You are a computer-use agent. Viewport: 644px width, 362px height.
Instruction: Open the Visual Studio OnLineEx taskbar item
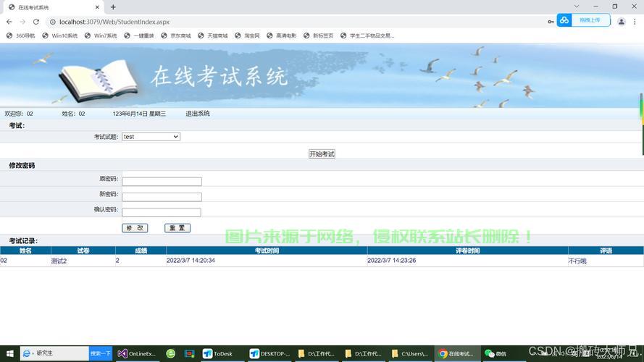(137, 353)
